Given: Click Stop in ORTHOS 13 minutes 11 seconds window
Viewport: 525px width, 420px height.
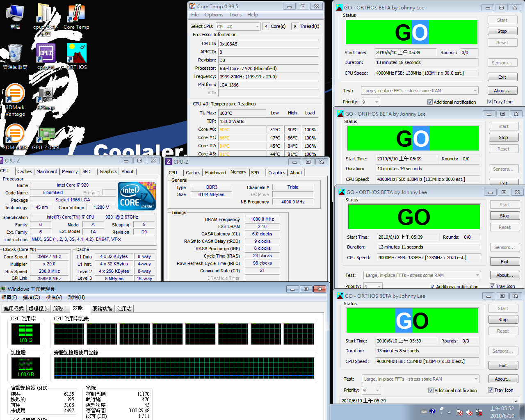Looking at the screenshot, I should pos(504,216).
